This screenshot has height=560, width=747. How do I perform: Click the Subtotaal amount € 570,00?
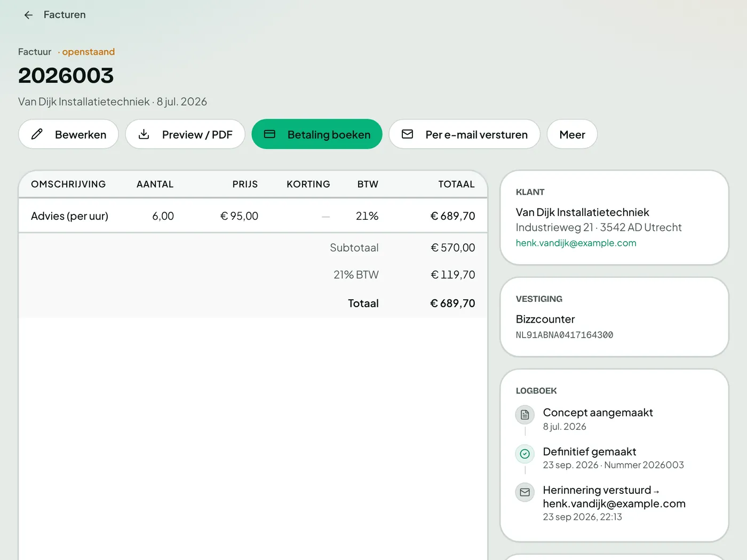(x=452, y=247)
